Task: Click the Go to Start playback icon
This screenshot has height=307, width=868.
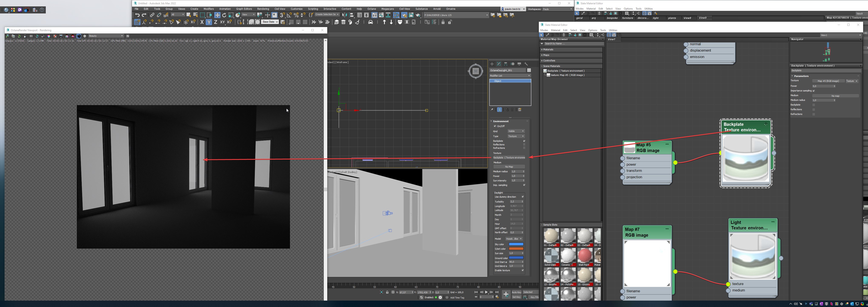Action: tap(476, 292)
